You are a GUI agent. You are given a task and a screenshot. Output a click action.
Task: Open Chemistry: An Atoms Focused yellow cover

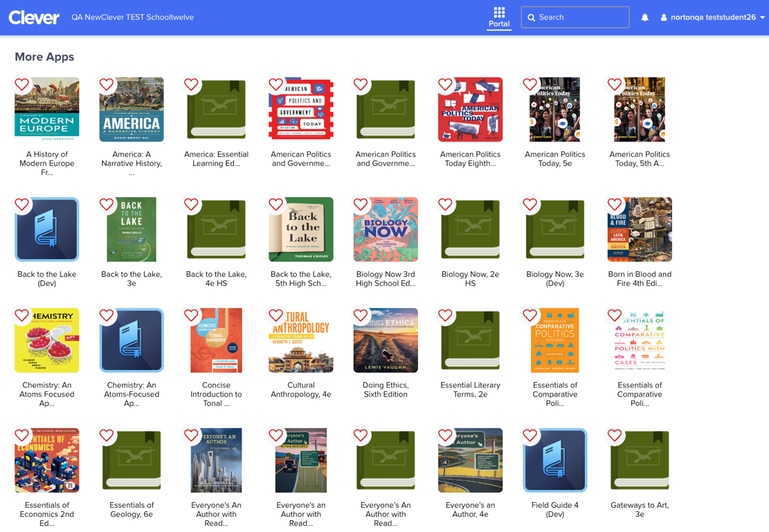pyautogui.click(x=47, y=340)
